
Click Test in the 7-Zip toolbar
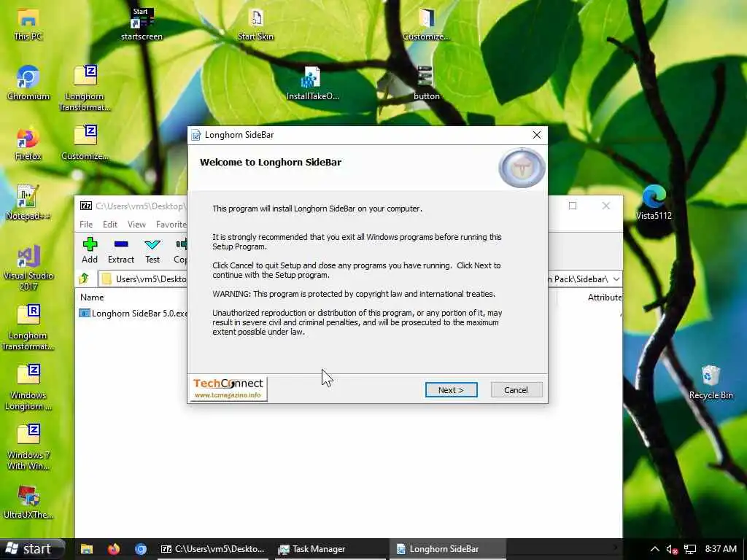152,251
